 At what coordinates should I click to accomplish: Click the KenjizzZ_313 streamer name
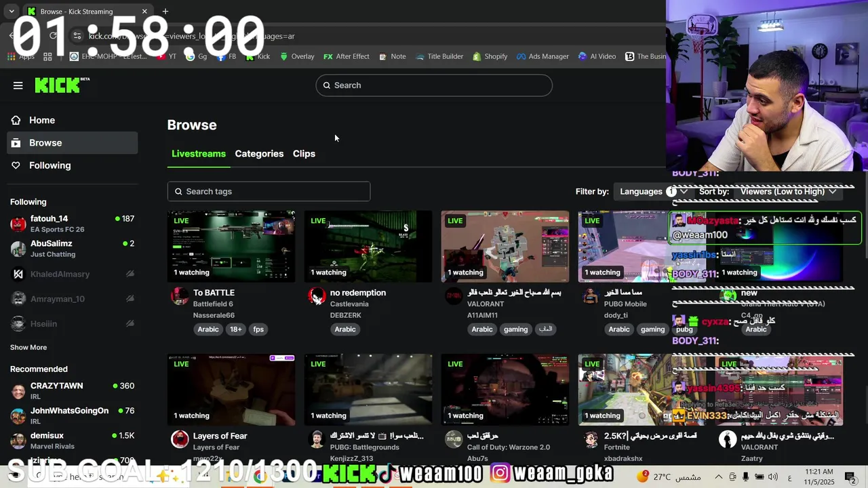pos(352,459)
